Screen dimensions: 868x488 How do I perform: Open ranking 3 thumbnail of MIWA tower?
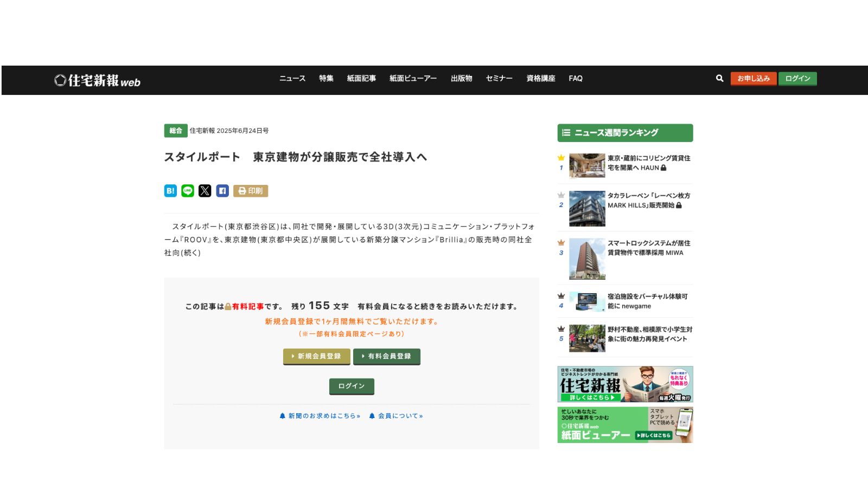click(587, 259)
